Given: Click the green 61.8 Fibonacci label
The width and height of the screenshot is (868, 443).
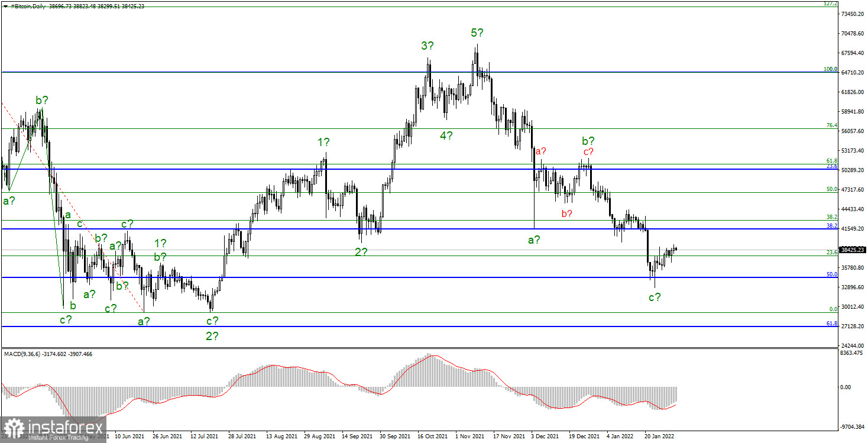Looking at the screenshot, I should 832,161.
